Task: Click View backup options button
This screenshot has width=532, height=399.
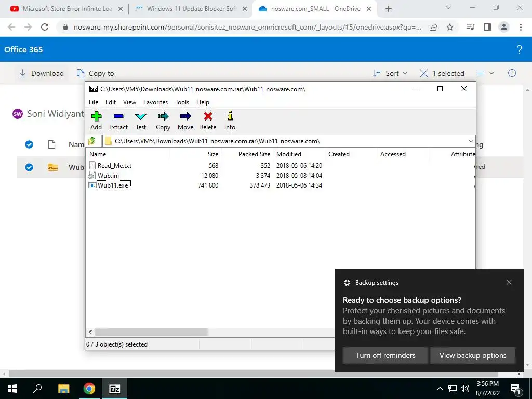Action: click(473, 355)
